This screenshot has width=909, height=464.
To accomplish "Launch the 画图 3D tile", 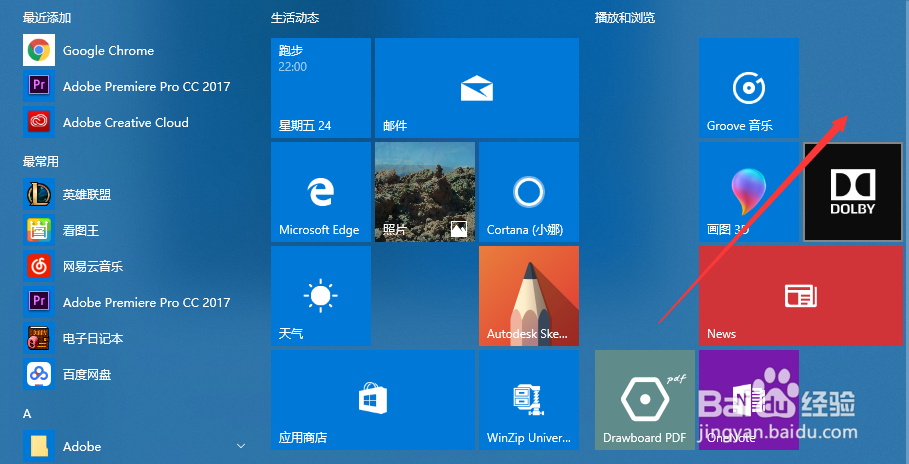I will pos(749,192).
